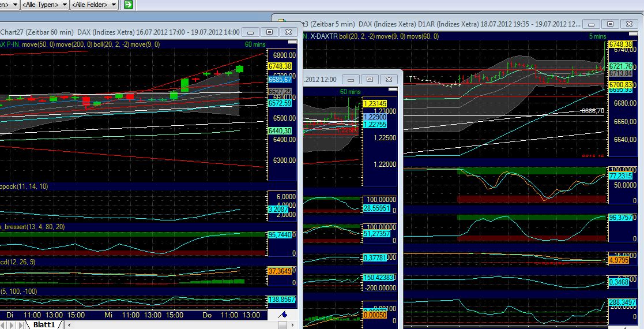Image resolution: width=644 pixels, height=329 pixels.
Task: Click the Coppock value 3,2087
Action: pos(278,210)
